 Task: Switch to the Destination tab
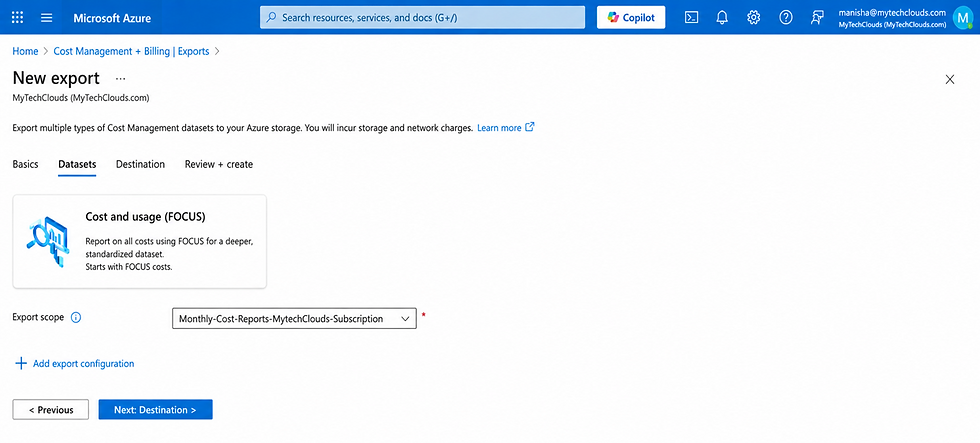click(x=141, y=164)
